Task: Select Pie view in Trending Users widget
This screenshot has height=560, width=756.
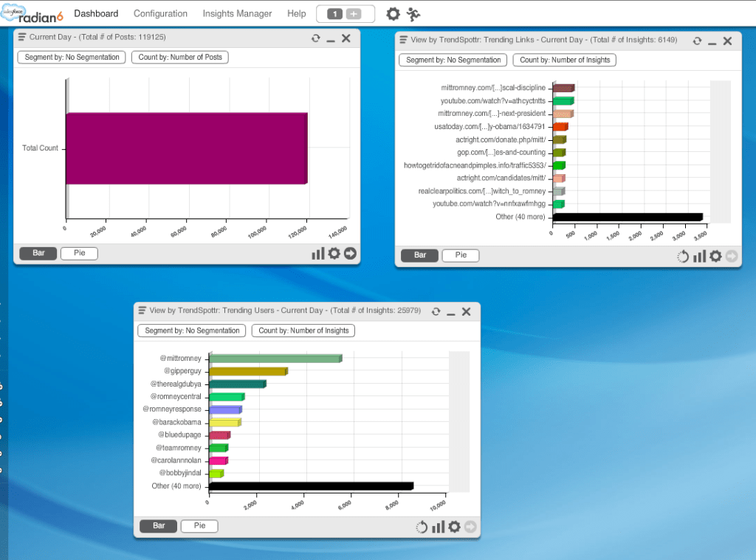Action: coord(199,526)
